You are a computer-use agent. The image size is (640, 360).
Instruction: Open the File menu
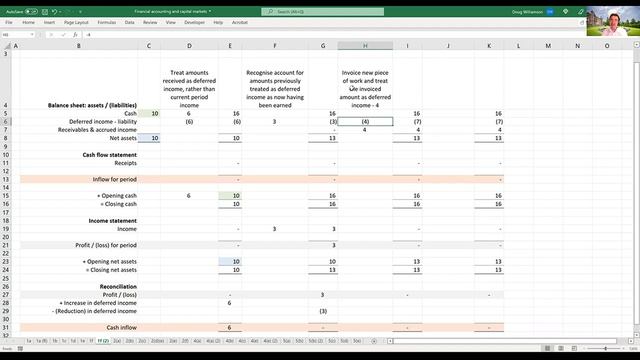9,22
